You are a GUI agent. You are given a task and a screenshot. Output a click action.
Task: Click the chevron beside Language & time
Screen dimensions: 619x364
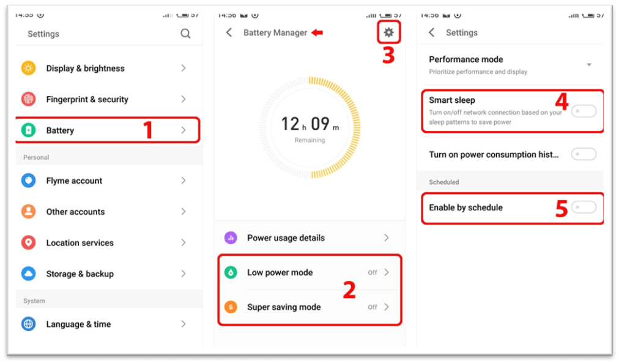pyautogui.click(x=183, y=324)
